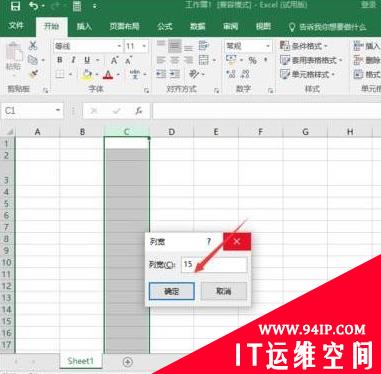Open the font color red A swatch
The height and width of the screenshot is (374, 381).
point(108,74)
